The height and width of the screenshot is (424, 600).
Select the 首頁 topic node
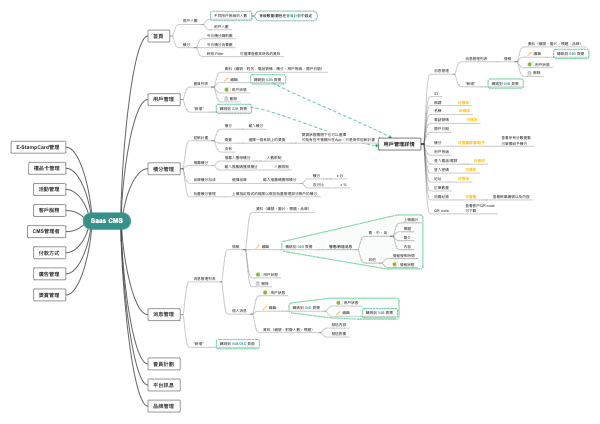[156, 35]
